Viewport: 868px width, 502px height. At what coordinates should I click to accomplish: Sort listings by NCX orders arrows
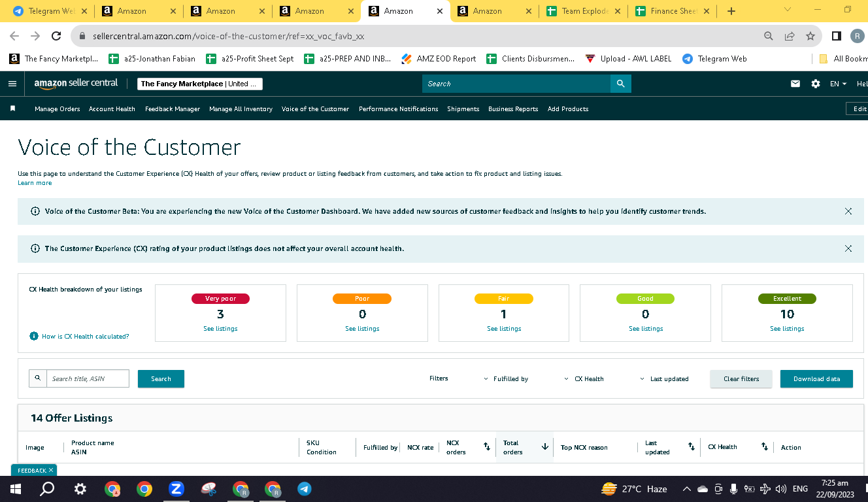486,446
